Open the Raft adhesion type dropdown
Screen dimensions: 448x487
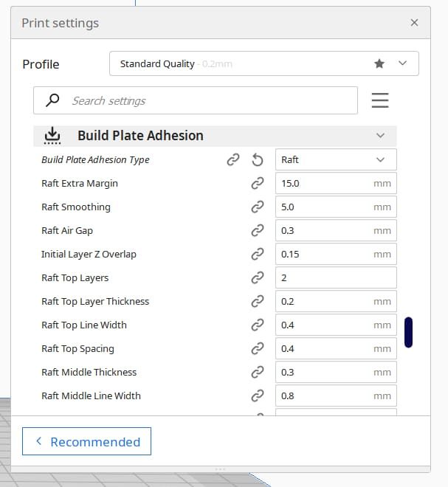click(336, 159)
